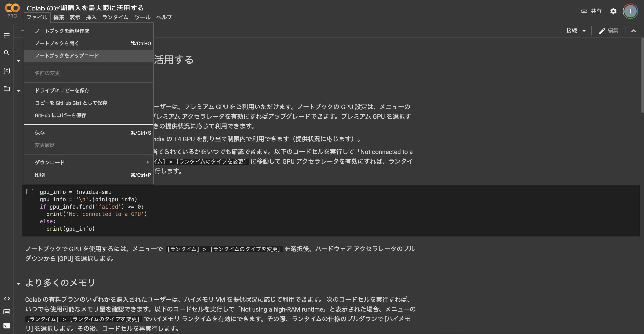Select ノートブックを開く

point(89,43)
